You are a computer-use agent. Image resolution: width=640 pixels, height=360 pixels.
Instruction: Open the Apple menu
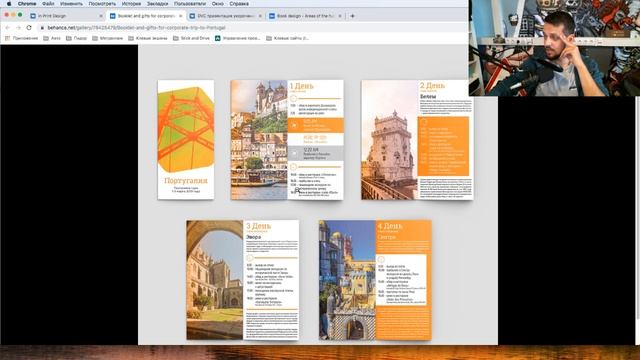tap(9, 4)
